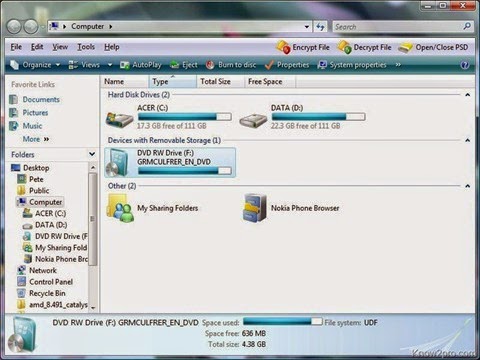Click the Space used bar in details pane
This screenshot has width=480, height=360.
tap(283, 322)
